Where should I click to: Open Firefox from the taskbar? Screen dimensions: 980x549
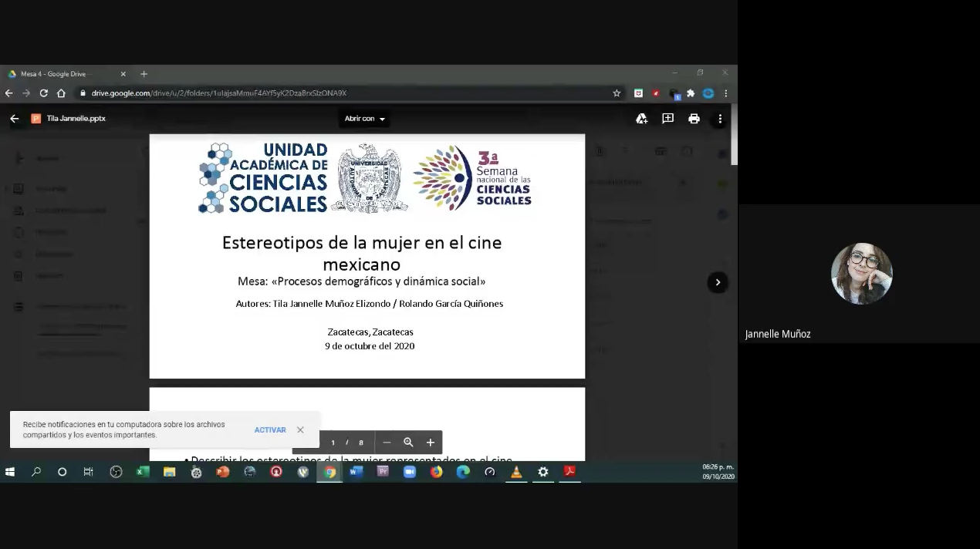[x=437, y=472]
